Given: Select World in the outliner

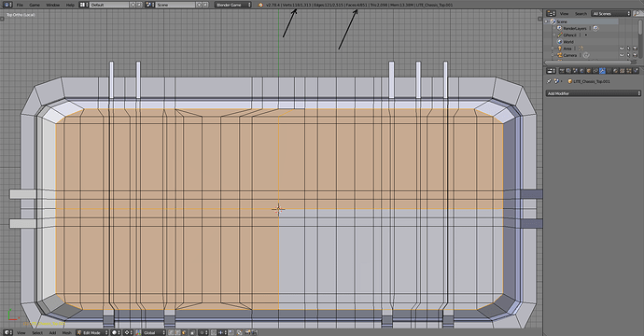Looking at the screenshot, I should [568, 41].
